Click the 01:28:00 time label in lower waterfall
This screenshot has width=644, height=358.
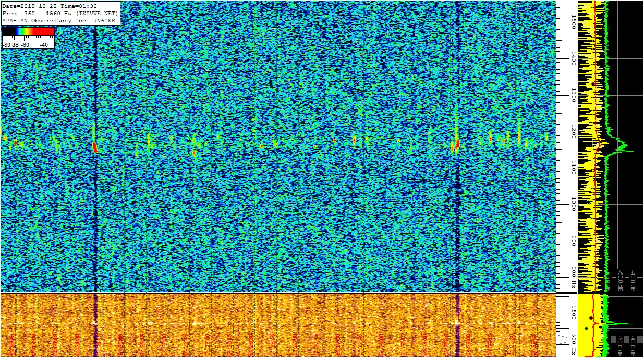tap(381, 344)
